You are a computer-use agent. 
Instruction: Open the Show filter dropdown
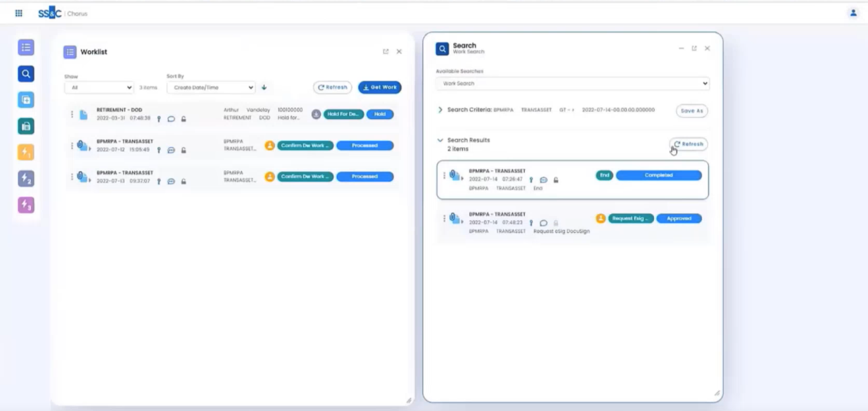[98, 88]
